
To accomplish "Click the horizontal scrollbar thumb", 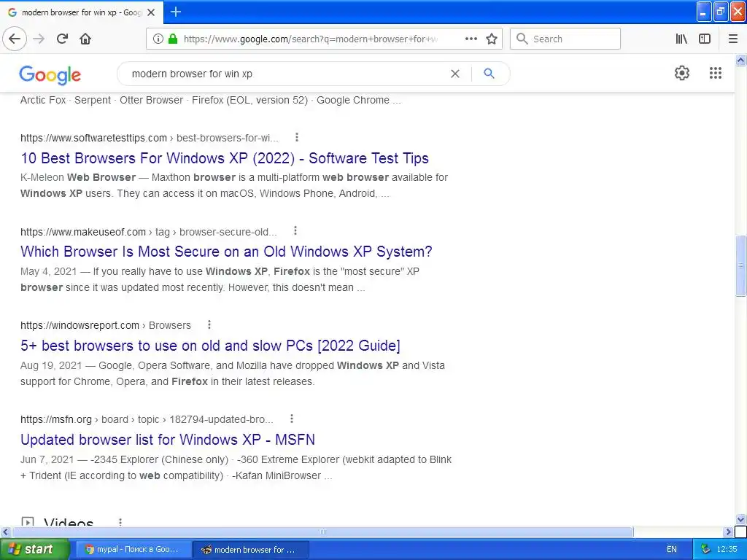I will click(x=322, y=532).
